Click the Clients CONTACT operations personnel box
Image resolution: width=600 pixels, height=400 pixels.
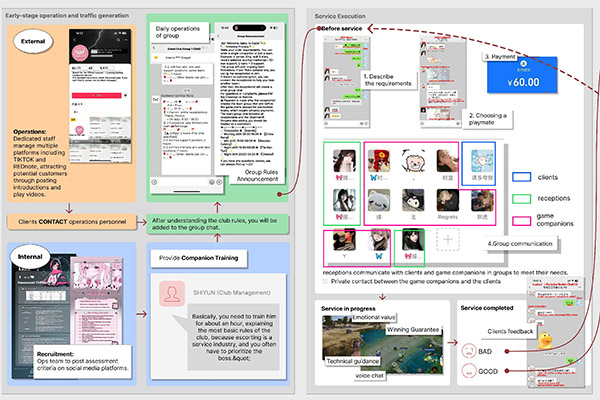pos(72,222)
